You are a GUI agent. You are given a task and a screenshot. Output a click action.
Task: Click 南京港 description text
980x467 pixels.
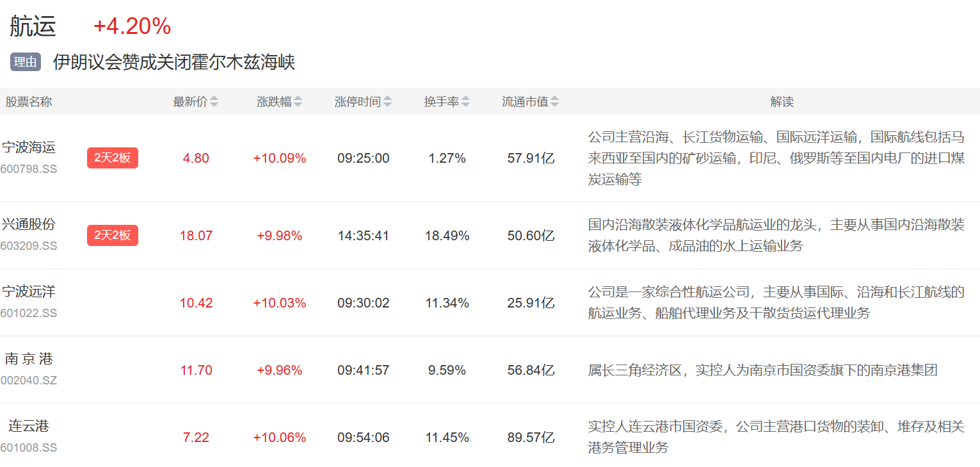click(762, 370)
